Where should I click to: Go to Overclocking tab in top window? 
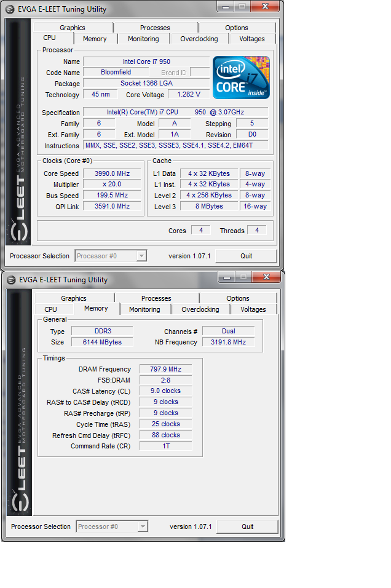[199, 39]
